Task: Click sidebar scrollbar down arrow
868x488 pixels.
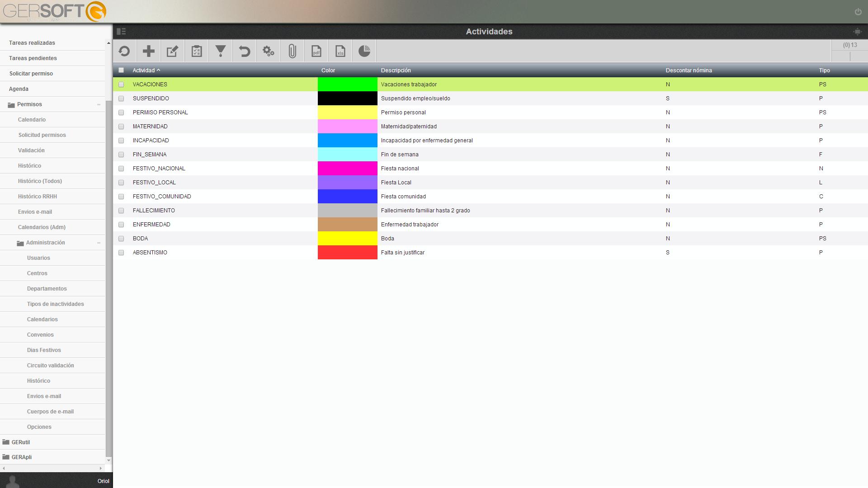Action: pyautogui.click(x=108, y=460)
